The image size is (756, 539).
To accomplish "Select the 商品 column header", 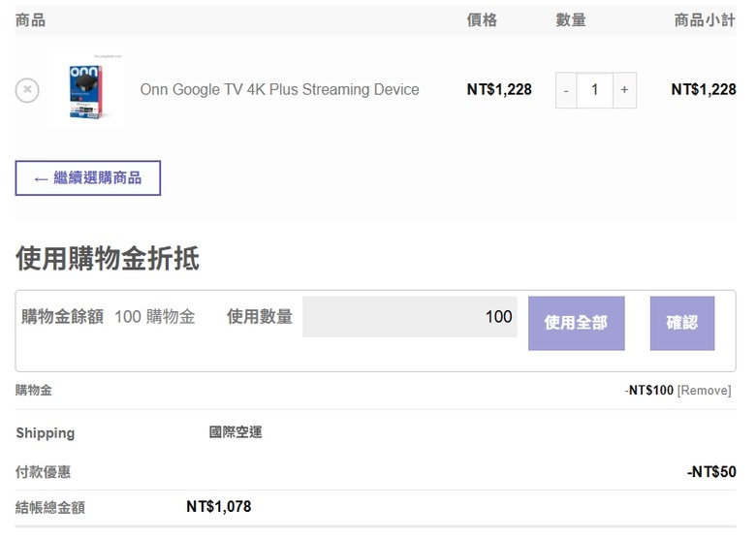I will click(x=30, y=20).
